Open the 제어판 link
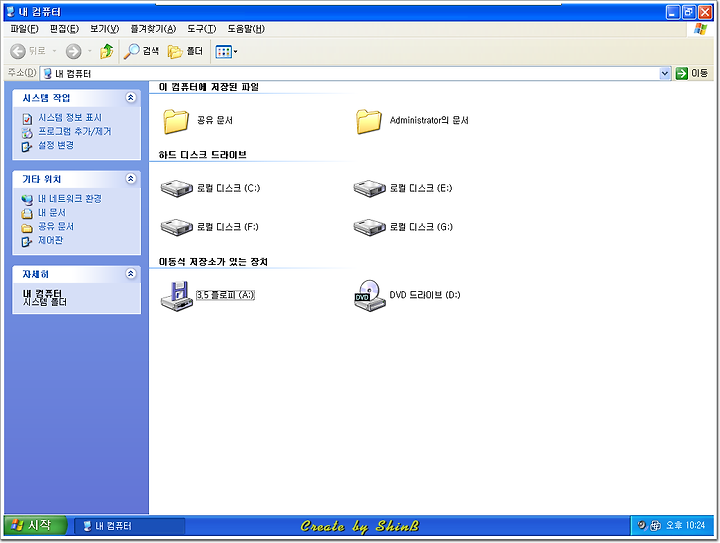Viewport: 720px width, 543px height. point(51,241)
